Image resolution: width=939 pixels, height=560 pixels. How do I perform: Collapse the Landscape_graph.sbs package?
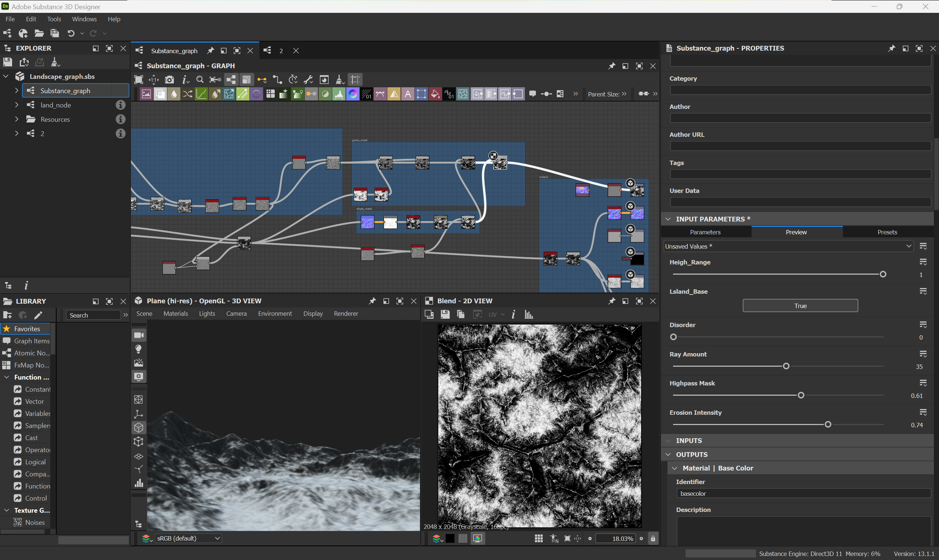6,77
